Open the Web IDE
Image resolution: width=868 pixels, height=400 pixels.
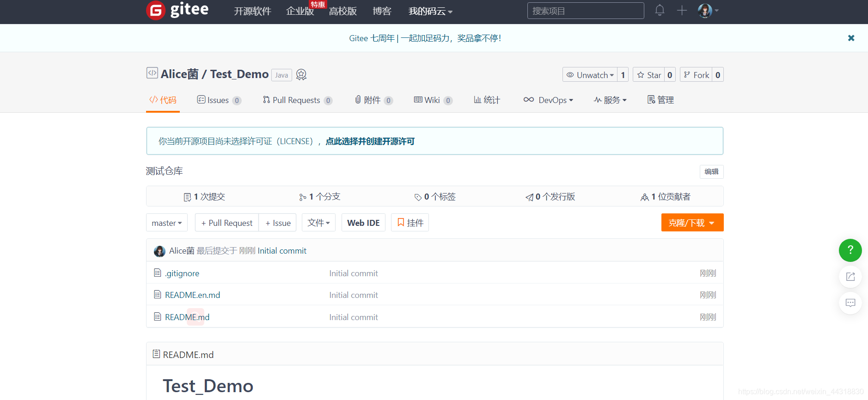(x=363, y=223)
